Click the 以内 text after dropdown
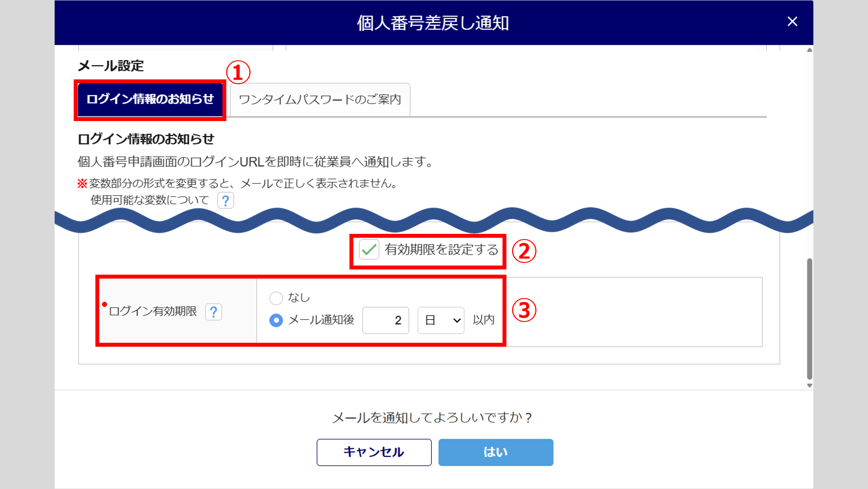Viewport: 868px width, 489px height. point(483,320)
